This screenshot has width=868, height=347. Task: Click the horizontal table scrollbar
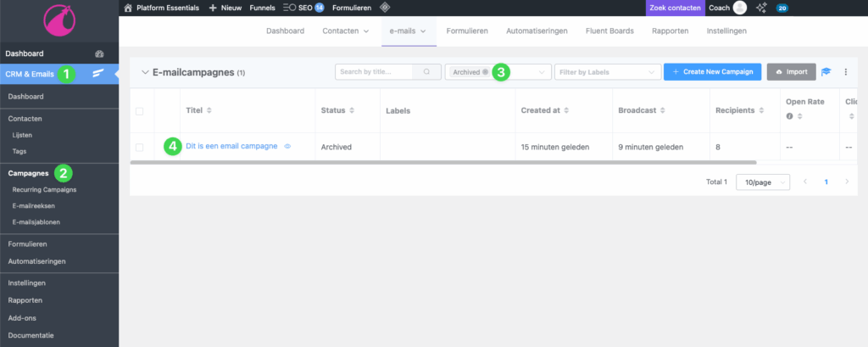coord(441,161)
